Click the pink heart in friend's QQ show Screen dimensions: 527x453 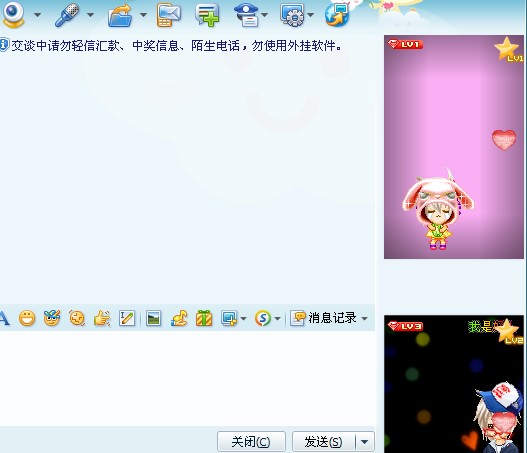[504, 140]
